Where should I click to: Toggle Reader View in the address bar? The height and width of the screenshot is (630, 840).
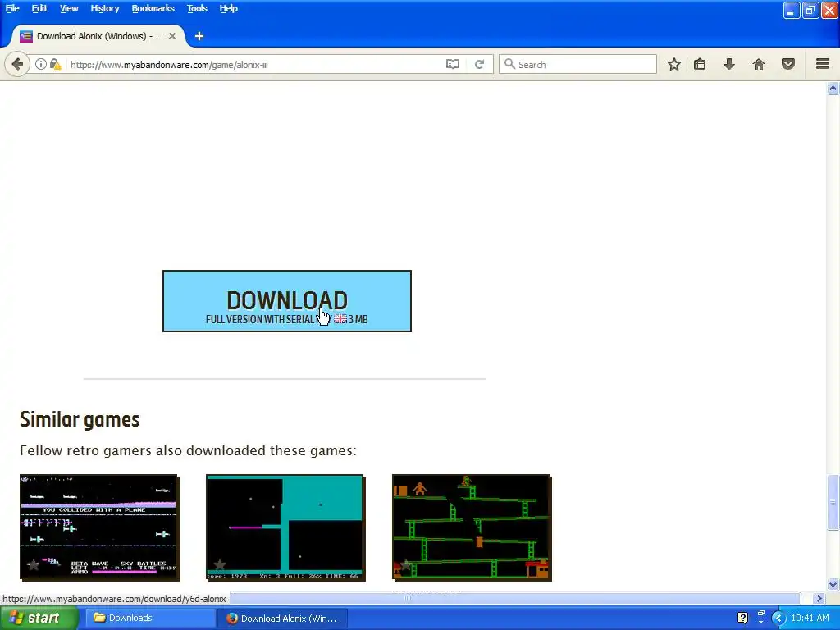453,64
